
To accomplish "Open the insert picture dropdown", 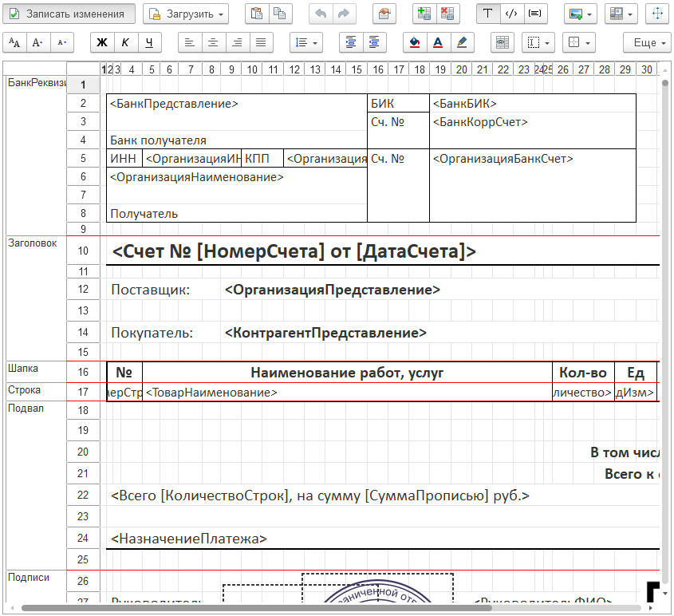I will [581, 14].
